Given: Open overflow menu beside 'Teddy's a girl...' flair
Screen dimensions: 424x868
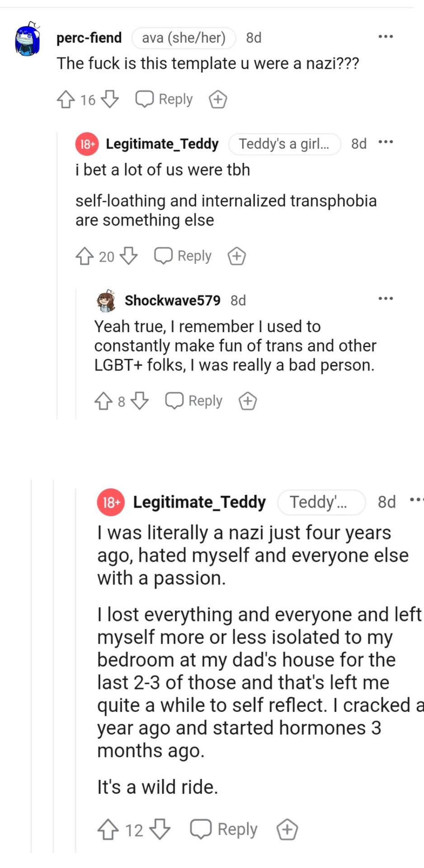Looking at the screenshot, I should pos(386,142).
